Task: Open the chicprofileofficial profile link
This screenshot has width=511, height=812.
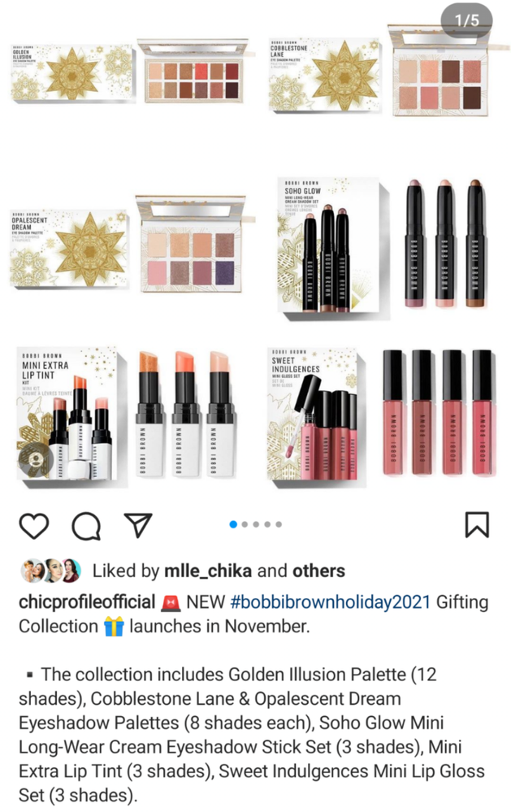Action: pyautogui.click(x=87, y=601)
